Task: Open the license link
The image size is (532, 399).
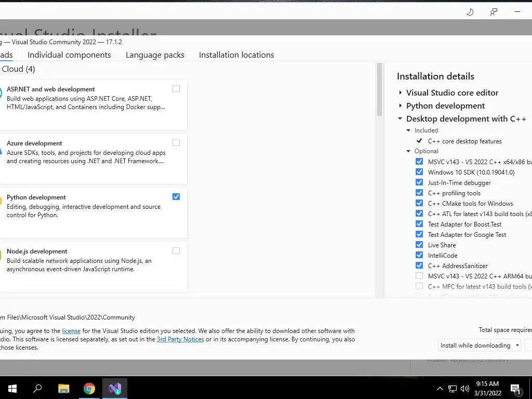Action: coord(71,331)
